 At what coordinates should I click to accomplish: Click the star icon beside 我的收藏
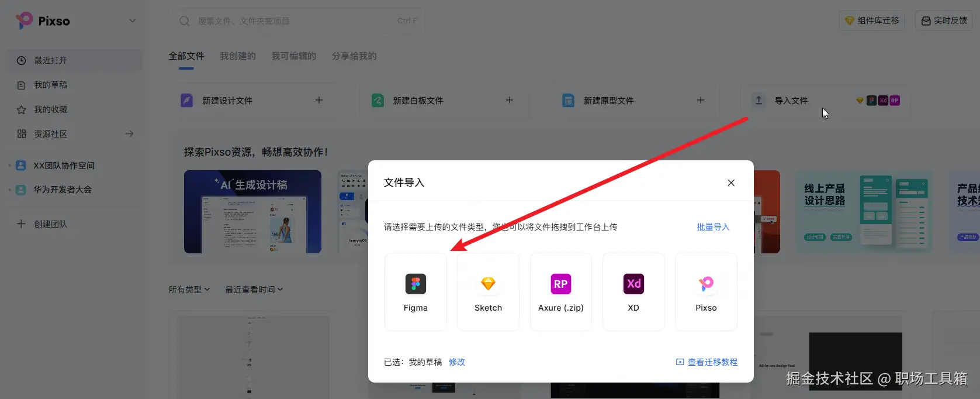pyautogui.click(x=22, y=109)
